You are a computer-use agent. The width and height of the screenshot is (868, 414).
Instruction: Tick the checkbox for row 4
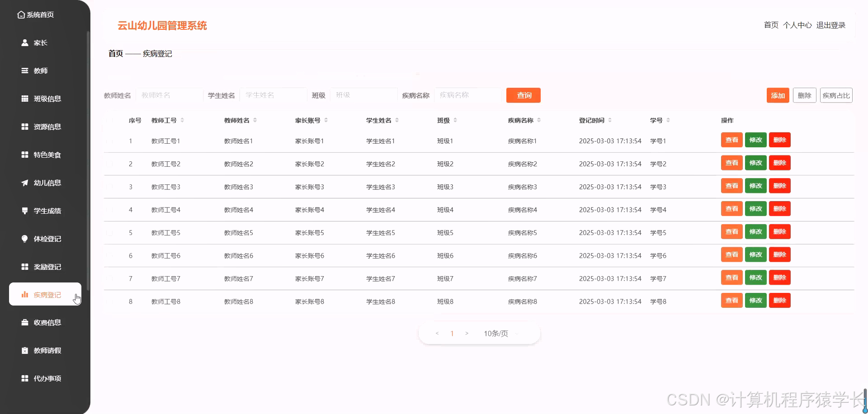coord(109,210)
